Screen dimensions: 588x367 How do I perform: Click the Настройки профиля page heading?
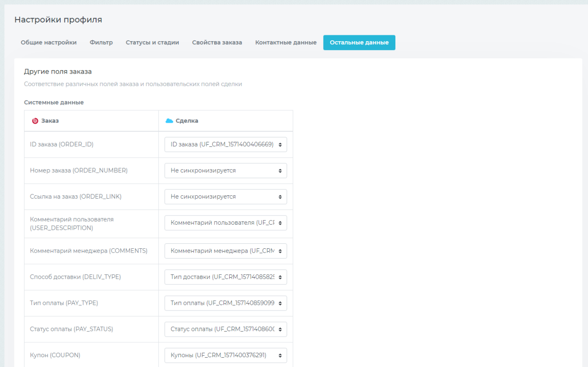point(58,20)
